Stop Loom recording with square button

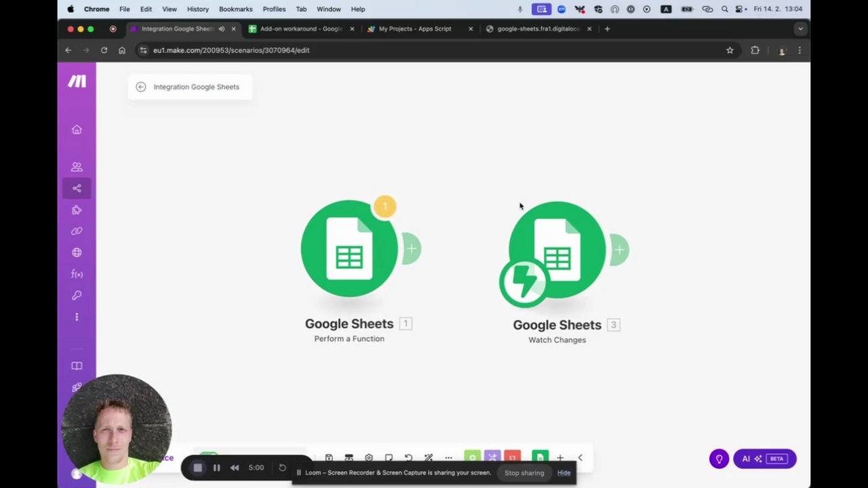pyautogui.click(x=197, y=468)
